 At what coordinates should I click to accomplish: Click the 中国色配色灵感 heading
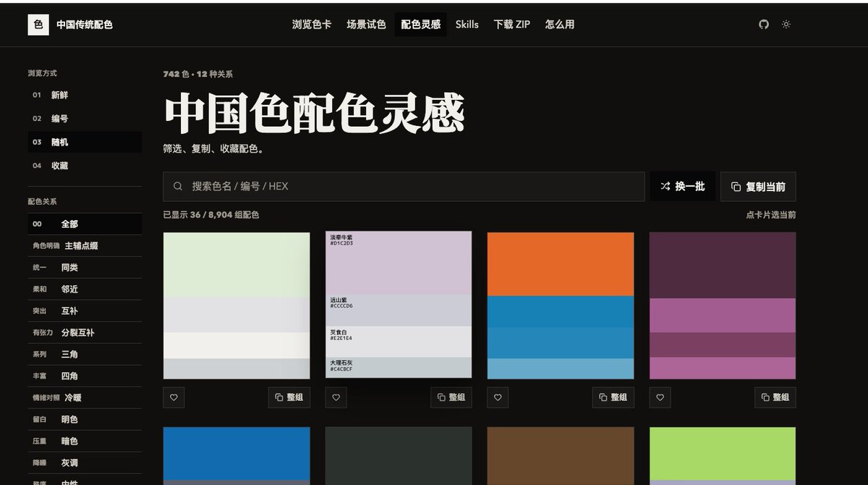coord(314,113)
